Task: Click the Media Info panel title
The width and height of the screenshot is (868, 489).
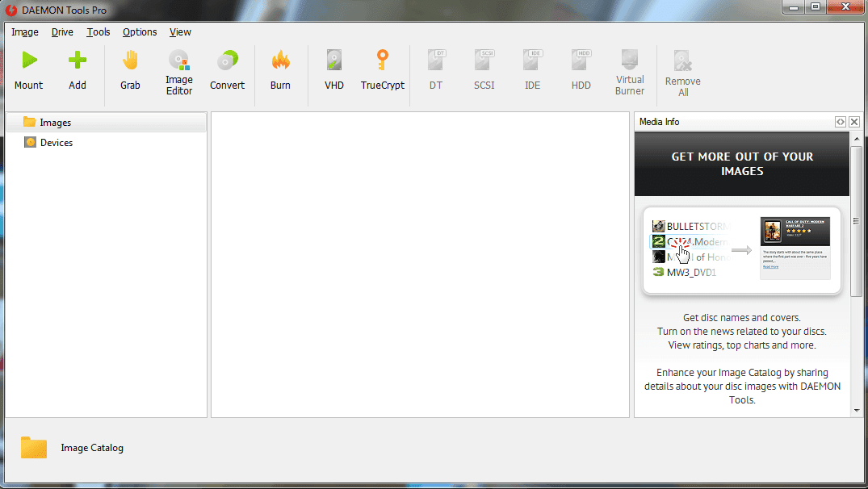Action: [x=660, y=122]
